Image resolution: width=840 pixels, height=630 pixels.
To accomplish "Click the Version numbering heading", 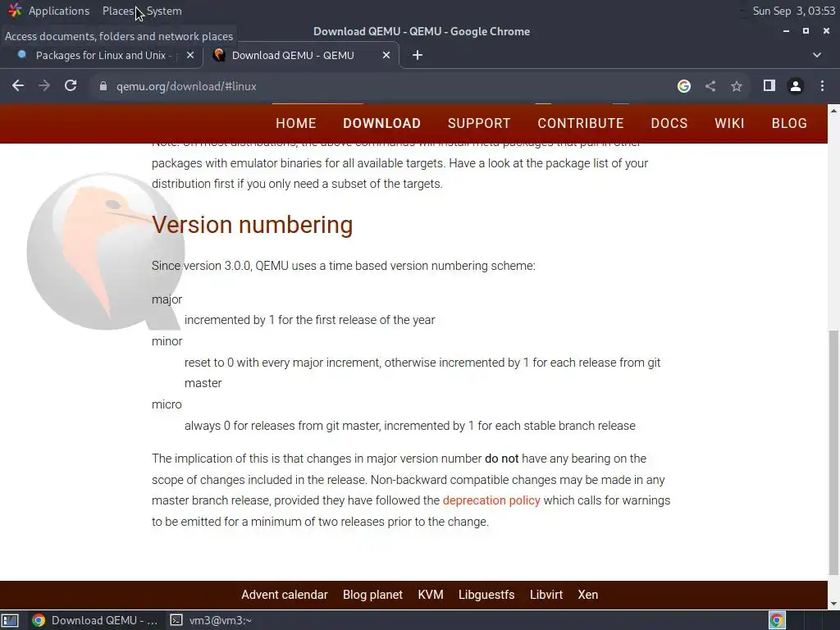I will (x=253, y=225).
